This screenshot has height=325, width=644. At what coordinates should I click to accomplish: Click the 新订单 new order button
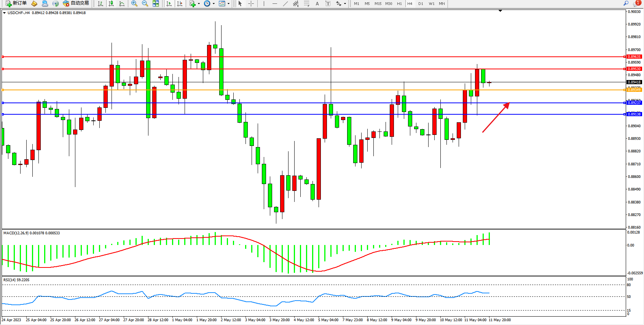pos(16,3)
